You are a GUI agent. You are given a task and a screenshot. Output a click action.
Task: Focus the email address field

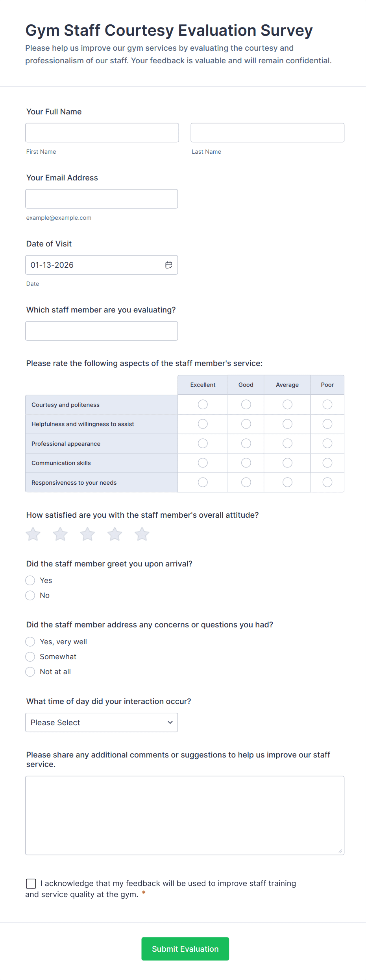(x=102, y=199)
